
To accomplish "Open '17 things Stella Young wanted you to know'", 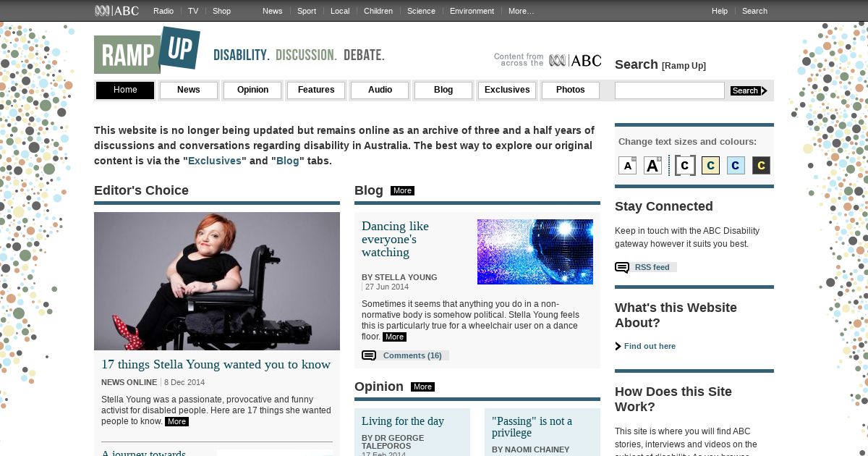I will (x=216, y=365).
